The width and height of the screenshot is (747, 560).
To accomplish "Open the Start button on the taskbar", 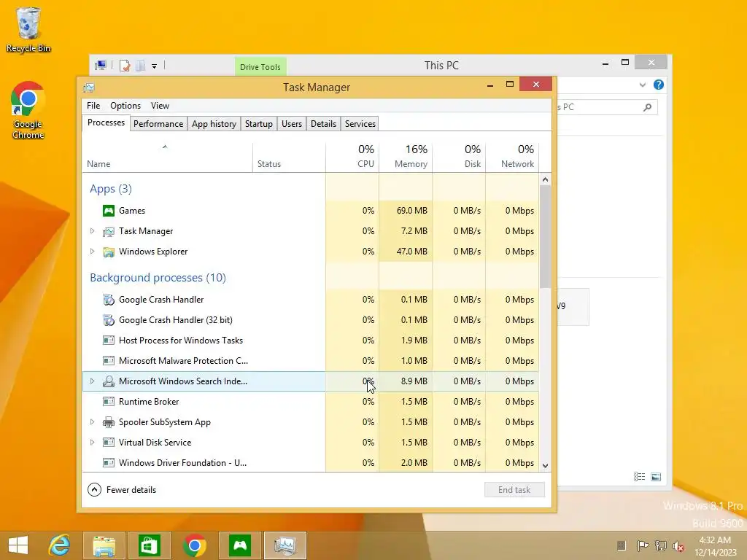I will tap(18, 545).
